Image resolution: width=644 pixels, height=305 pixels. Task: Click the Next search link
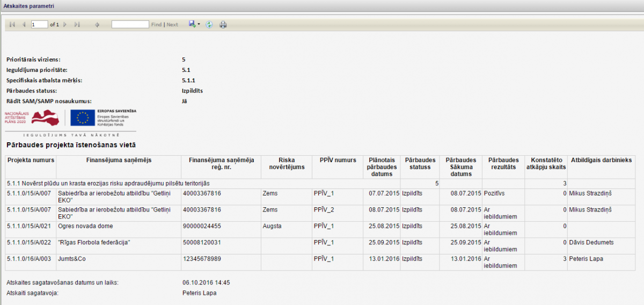tap(172, 25)
